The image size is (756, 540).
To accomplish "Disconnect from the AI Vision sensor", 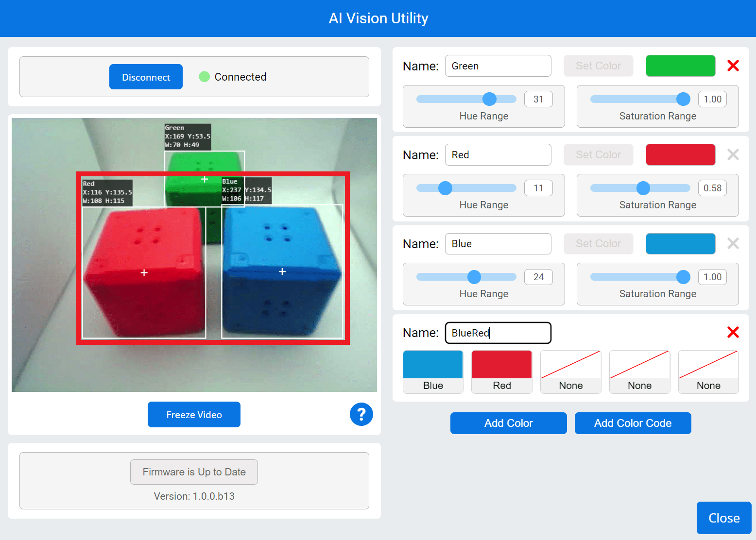I will [146, 76].
